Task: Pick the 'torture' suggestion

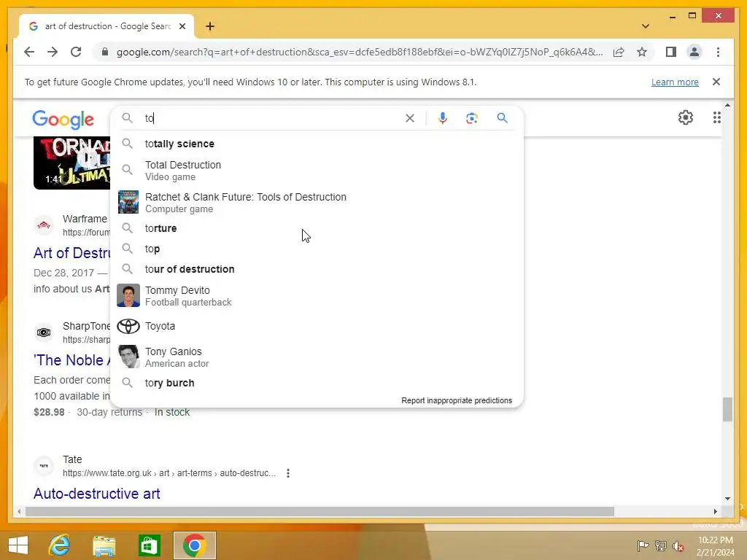Action: pyautogui.click(x=317, y=228)
